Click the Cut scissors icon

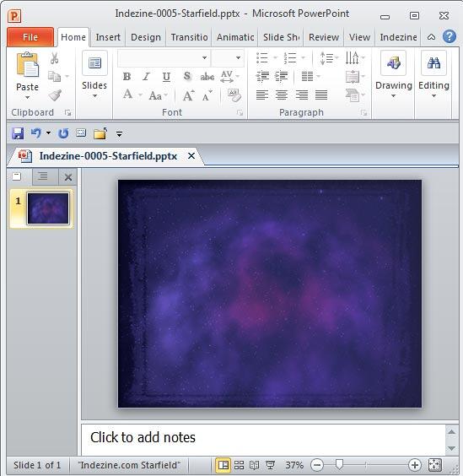tap(54, 57)
